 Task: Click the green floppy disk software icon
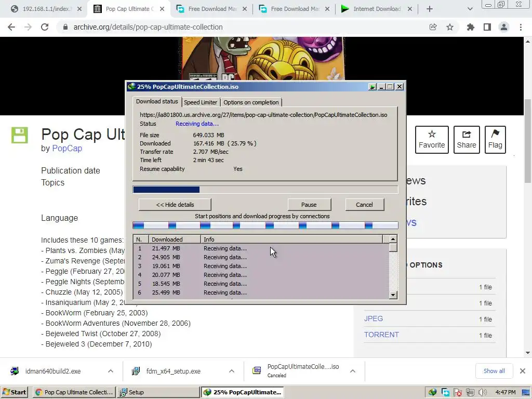[20, 136]
